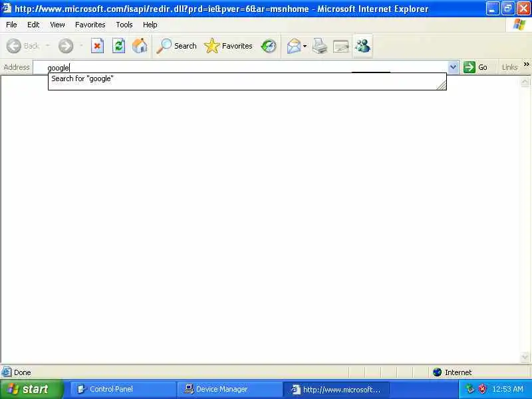The height and width of the screenshot is (399, 532).
Task: Click the Internet Explorer taskbar button
Action: point(336,389)
